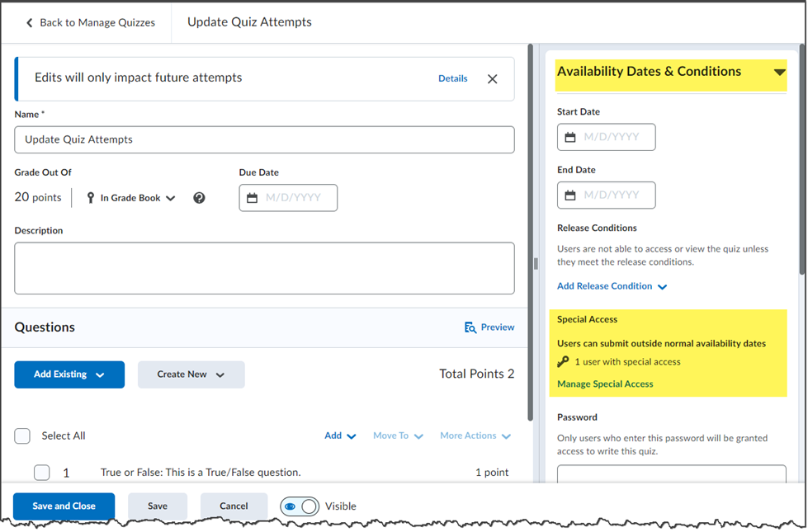The width and height of the screenshot is (808, 532).
Task: Open the Due Date calendar picker
Action: [x=252, y=198]
